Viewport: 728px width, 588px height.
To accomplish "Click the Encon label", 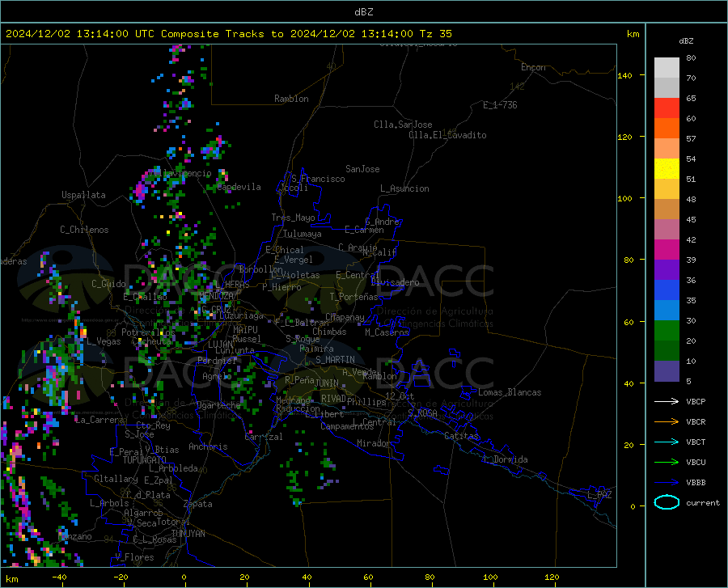I will 533,67.
